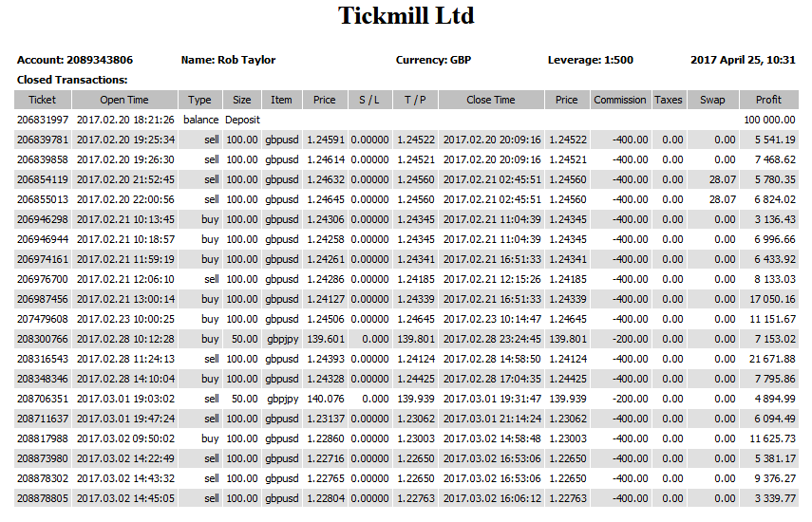Click the S / L column header
The width and height of the screenshot is (812, 522).
369,100
